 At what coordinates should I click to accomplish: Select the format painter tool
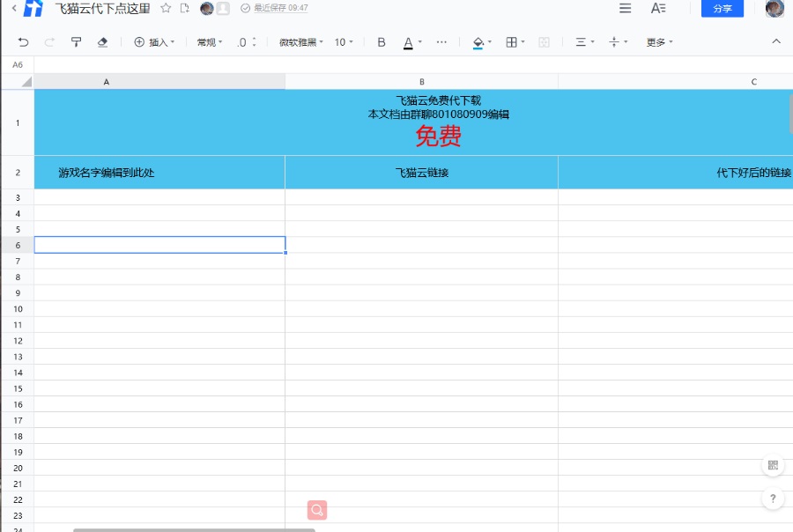click(x=76, y=42)
